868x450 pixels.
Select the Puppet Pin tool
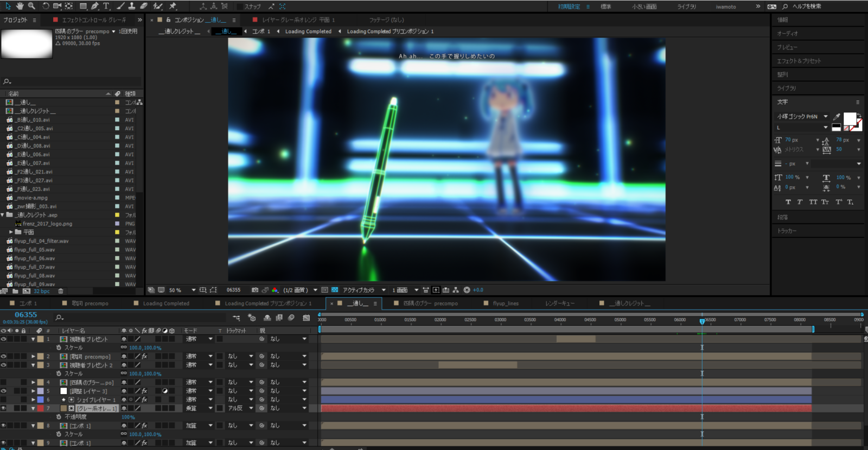click(173, 6)
